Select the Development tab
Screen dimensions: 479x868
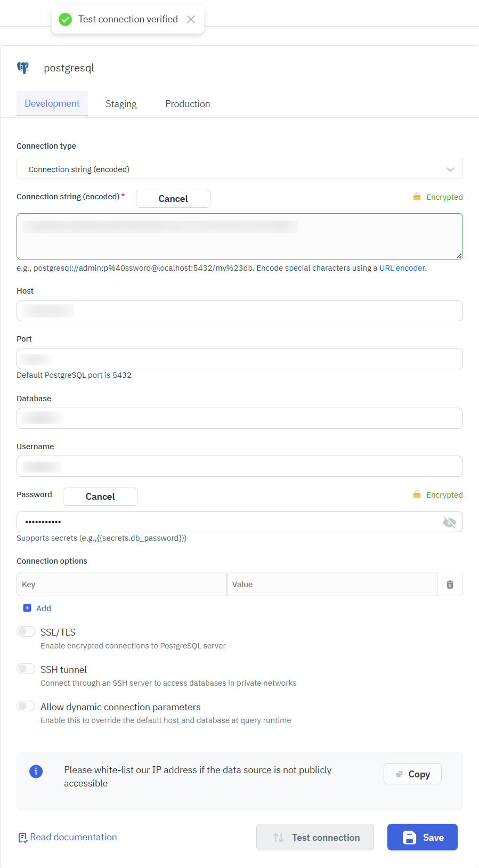pos(52,103)
